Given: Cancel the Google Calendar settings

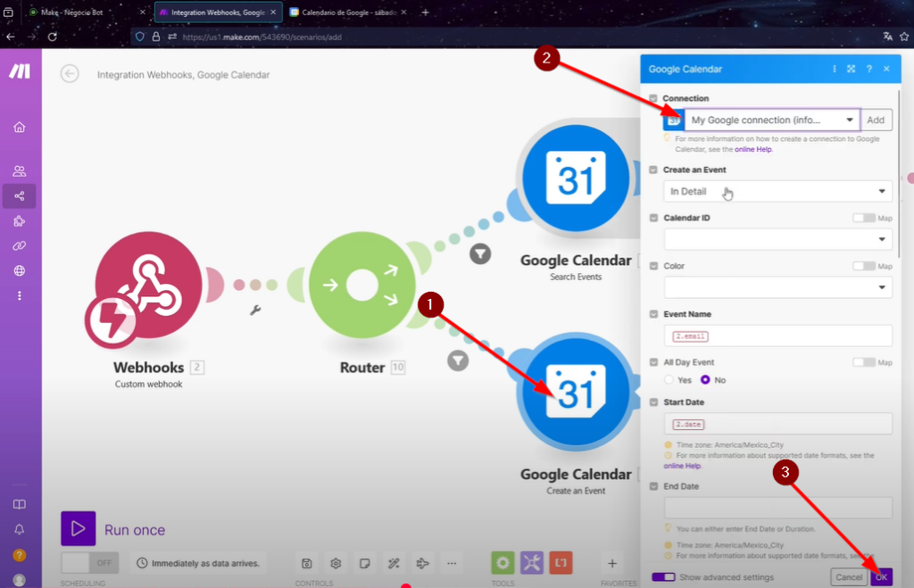Looking at the screenshot, I should (x=849, y=577).
